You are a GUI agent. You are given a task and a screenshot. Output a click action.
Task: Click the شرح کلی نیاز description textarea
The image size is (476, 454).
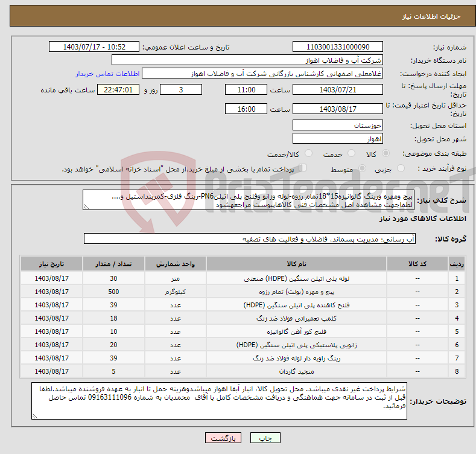[249, 200]
